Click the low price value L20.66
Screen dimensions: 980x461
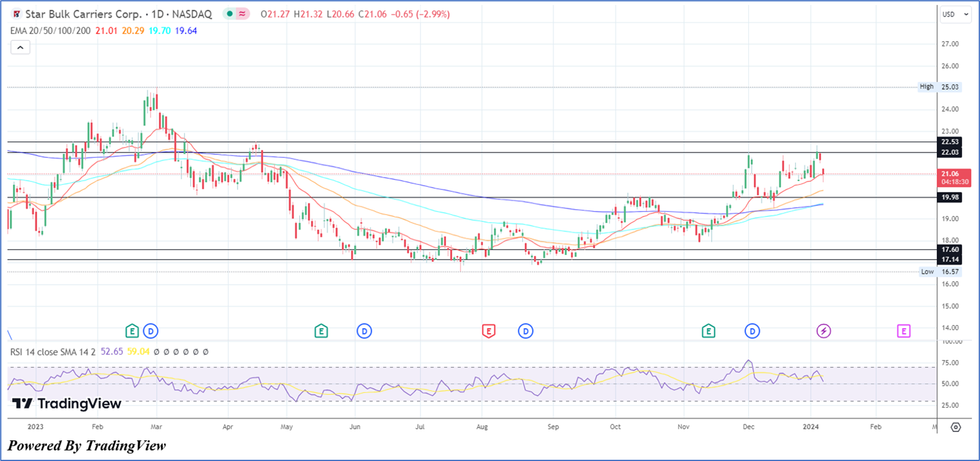[340, 14]
